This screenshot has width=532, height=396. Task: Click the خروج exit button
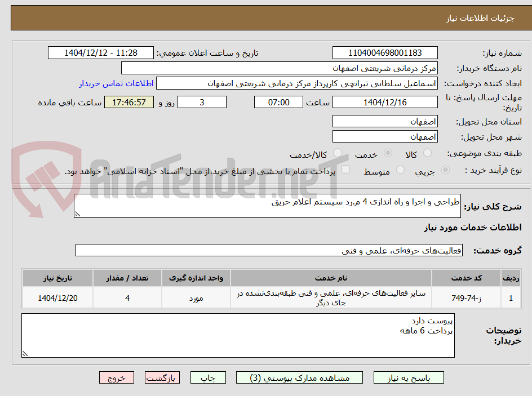(x=116, y=377)
